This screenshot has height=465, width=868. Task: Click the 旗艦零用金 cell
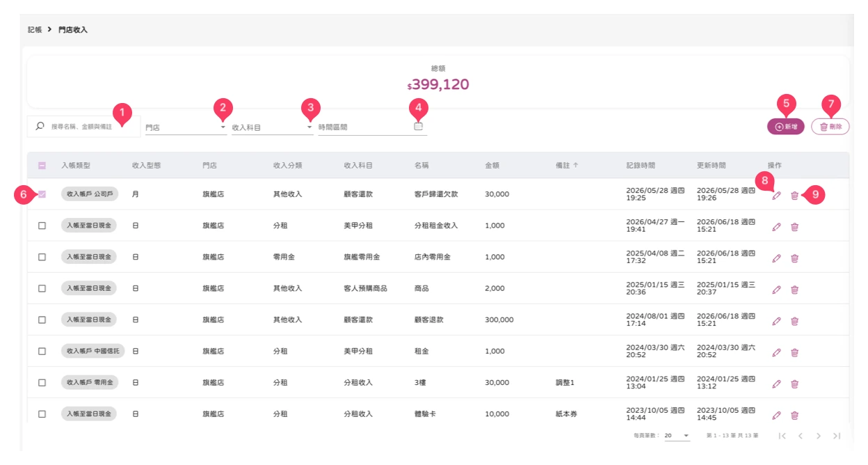[362, 257]
